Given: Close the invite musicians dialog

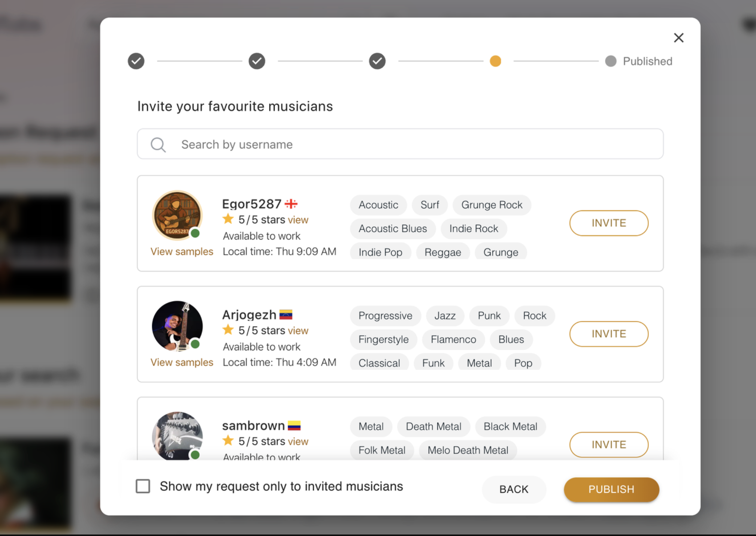Looking at the screenshot, I should (678, 38).
